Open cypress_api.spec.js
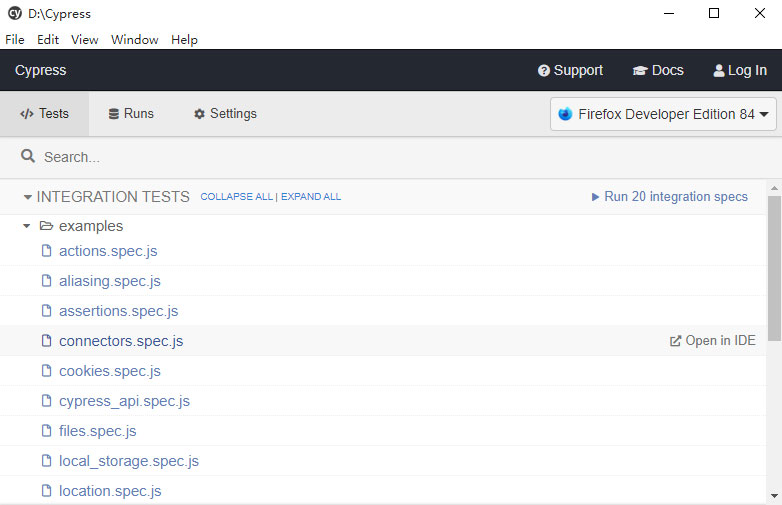This screenshot has height=505, width=782. point(125,401)
